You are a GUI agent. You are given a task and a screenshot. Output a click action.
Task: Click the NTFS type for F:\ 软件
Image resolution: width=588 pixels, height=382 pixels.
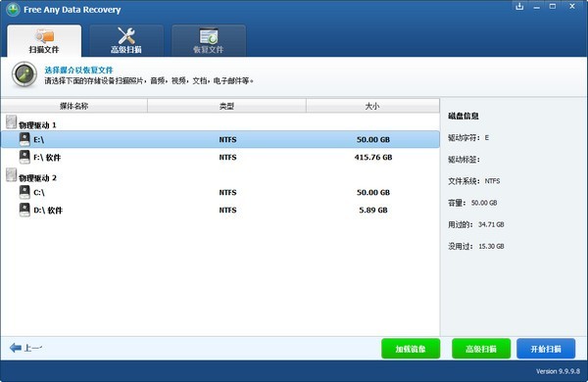(227, 157)
